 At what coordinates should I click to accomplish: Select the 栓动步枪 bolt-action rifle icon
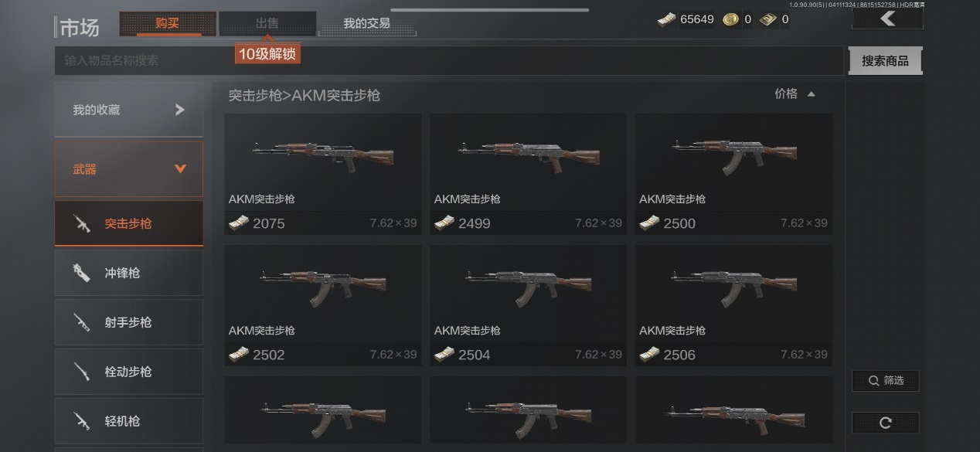click(81, 372)
